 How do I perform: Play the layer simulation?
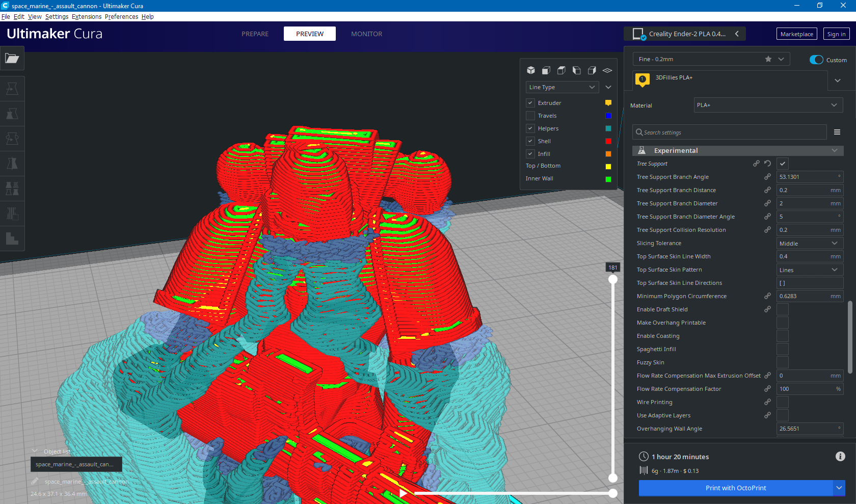[x=403, y=493]
